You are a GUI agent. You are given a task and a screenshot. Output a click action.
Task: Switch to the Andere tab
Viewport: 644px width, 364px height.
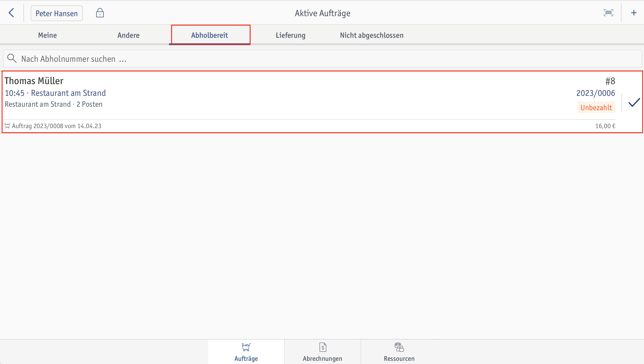click(129, 35)
